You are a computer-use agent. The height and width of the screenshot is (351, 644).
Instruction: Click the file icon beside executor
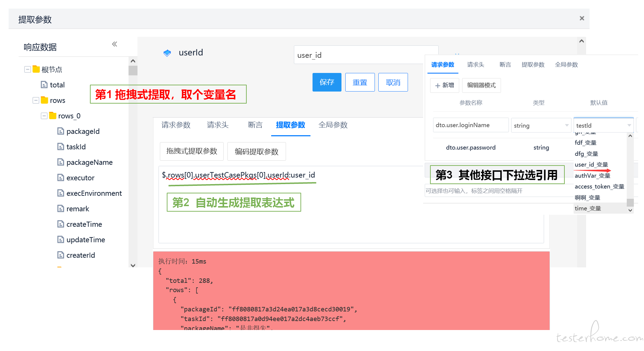pos(61,178)
